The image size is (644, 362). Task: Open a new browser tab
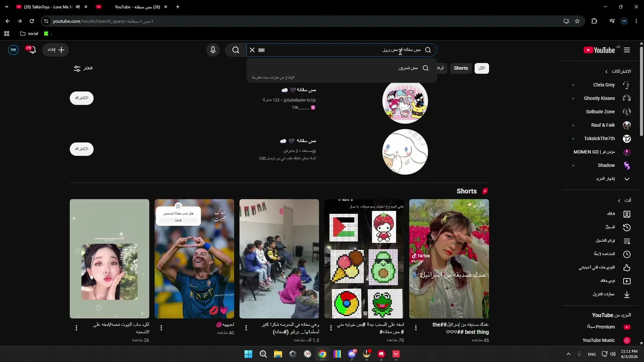(x=178, y=7)
